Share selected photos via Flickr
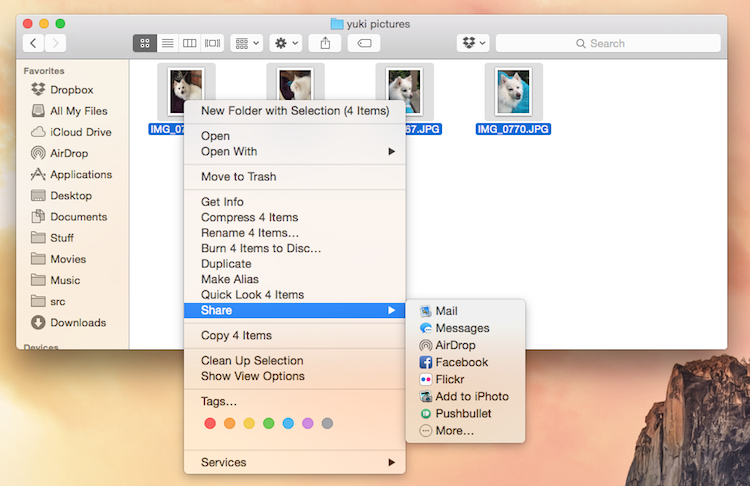The height and width of the screenshot is (486, 750). pos(451,379)
